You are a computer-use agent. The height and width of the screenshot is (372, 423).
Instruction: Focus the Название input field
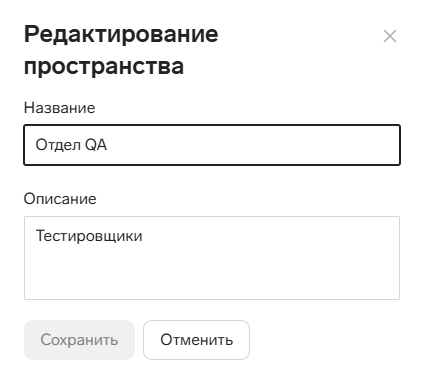pos(212,145)
